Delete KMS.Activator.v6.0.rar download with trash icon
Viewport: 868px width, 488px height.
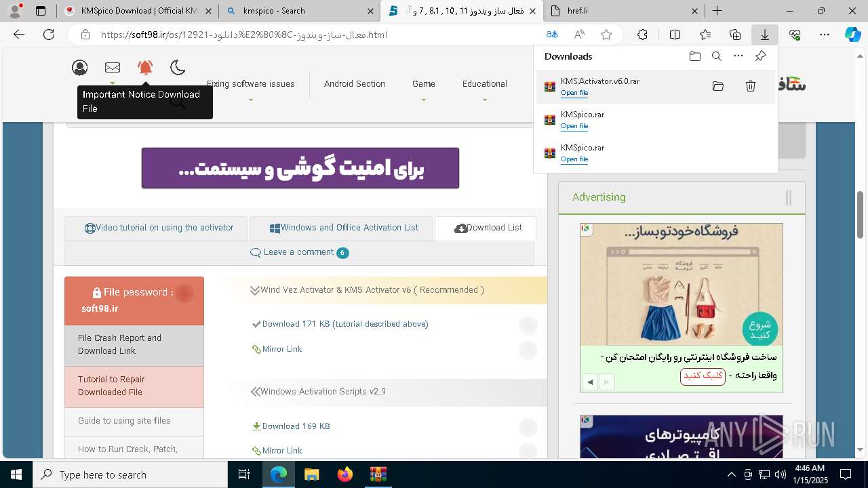751,86
